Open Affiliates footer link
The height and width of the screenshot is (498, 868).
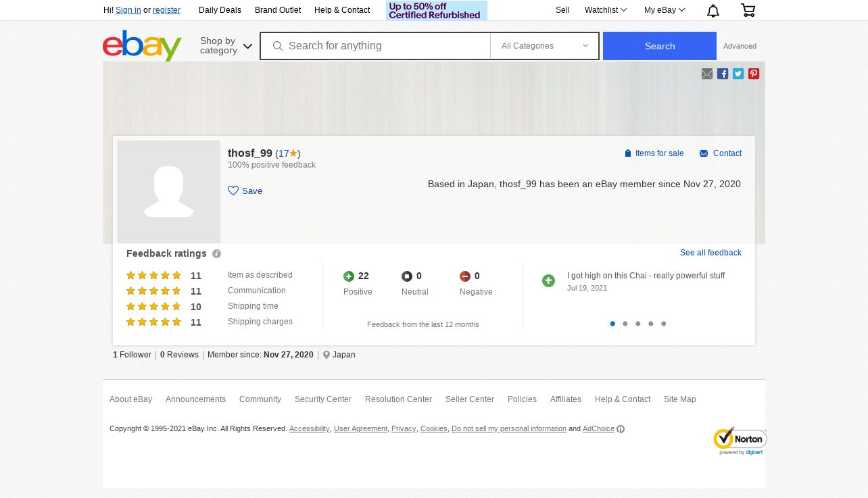tap(566, 399)
